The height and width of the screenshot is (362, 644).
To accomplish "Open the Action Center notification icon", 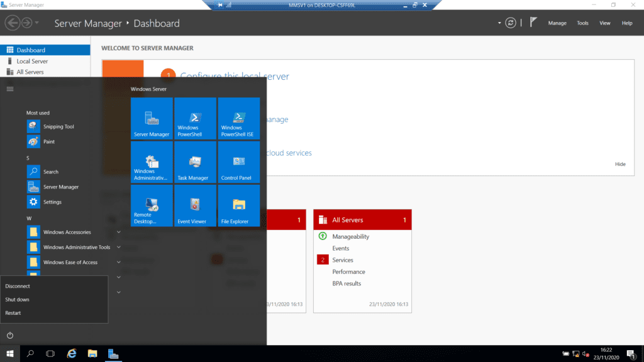I will 631,354.
